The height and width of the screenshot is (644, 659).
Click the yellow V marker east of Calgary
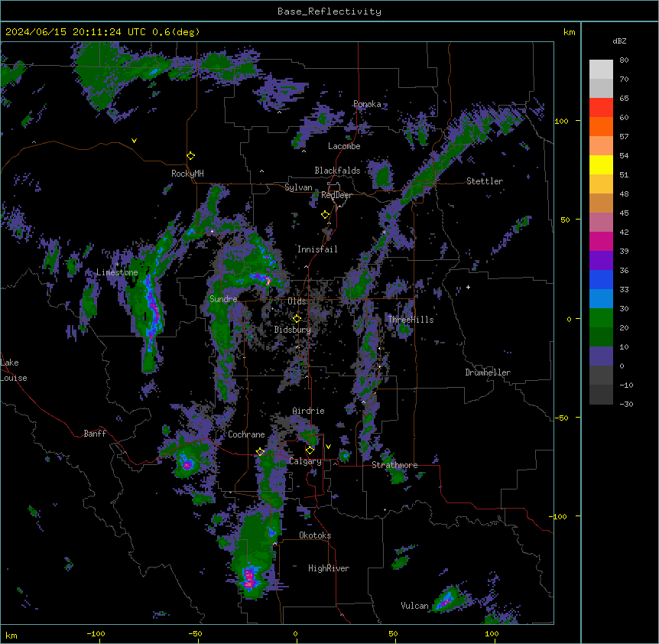328,447
